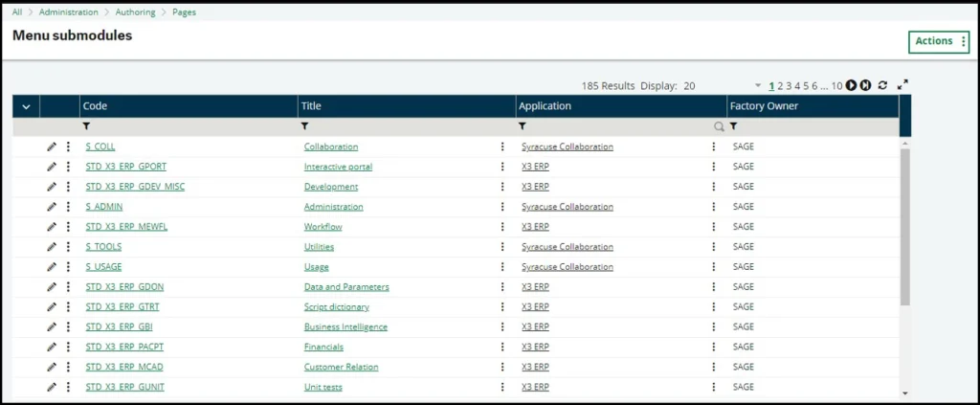Open Application cell menu in Utilities row
Image resolution: width=980 pixels, height=405 pixels.
(x=713, y=247)
